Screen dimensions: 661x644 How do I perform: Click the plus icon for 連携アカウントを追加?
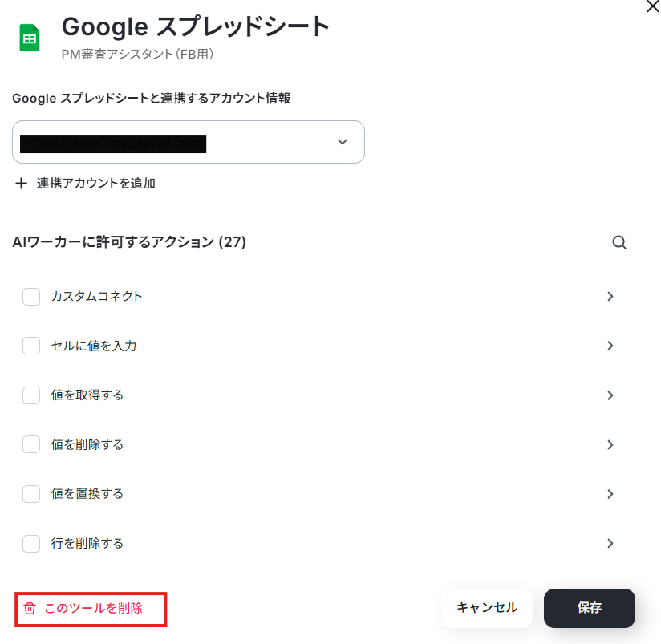coord(21,184)
